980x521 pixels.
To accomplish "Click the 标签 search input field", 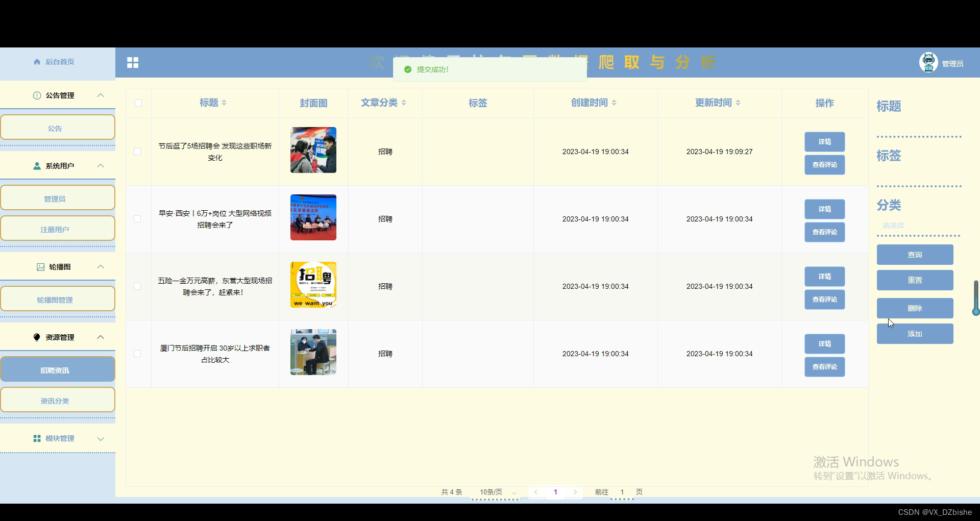I will 919,176.
